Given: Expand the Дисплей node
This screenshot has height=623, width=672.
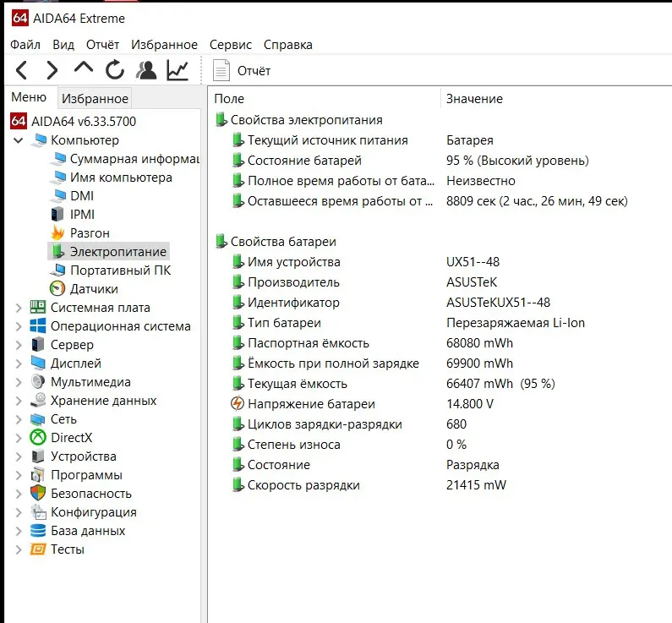Looking at the screenshot, I should click(x=18, y=363).
